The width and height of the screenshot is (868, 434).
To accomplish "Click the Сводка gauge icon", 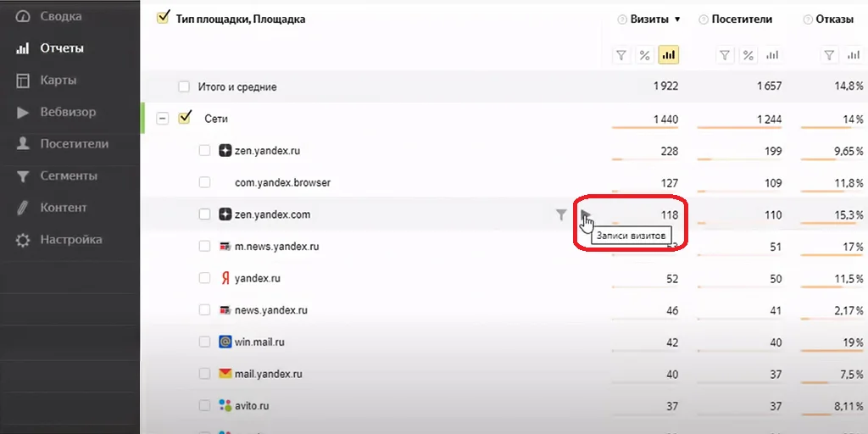I will 23,17.
